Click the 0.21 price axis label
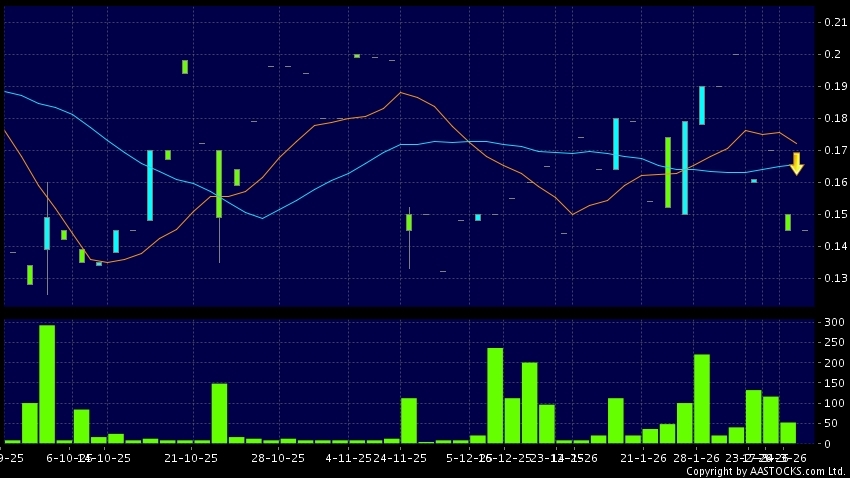This screenshot has width=850, height=478. [832, 22]
